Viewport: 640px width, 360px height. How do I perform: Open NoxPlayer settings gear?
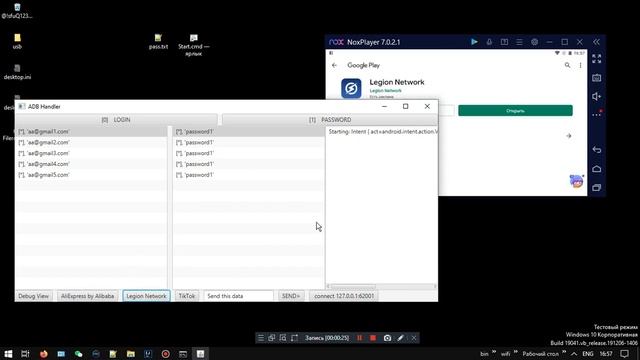(x=534, y=42)
